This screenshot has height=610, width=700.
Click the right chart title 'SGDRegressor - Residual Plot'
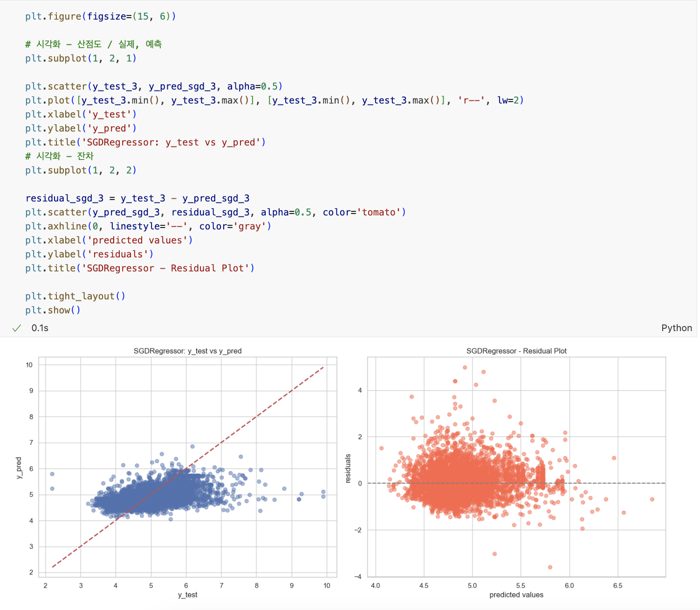pyautogui.click(x=516, y=351)
